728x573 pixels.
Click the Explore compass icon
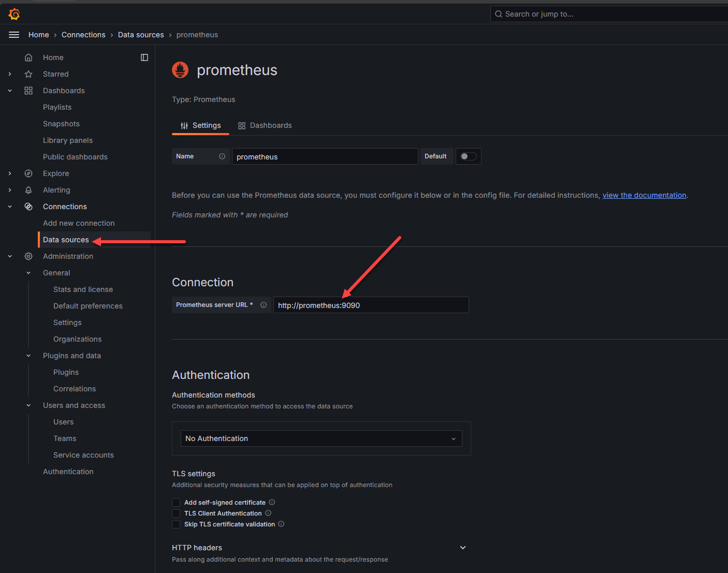click(x=28, y=173)
